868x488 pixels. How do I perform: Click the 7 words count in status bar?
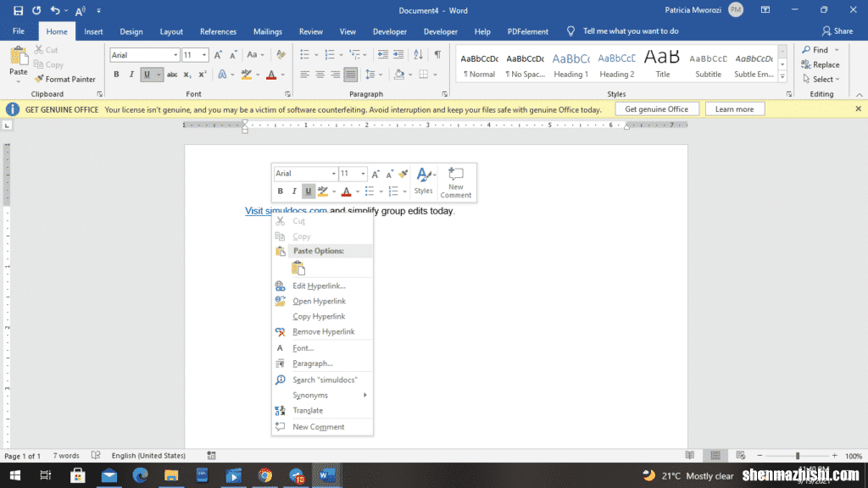tap(66, 456)
